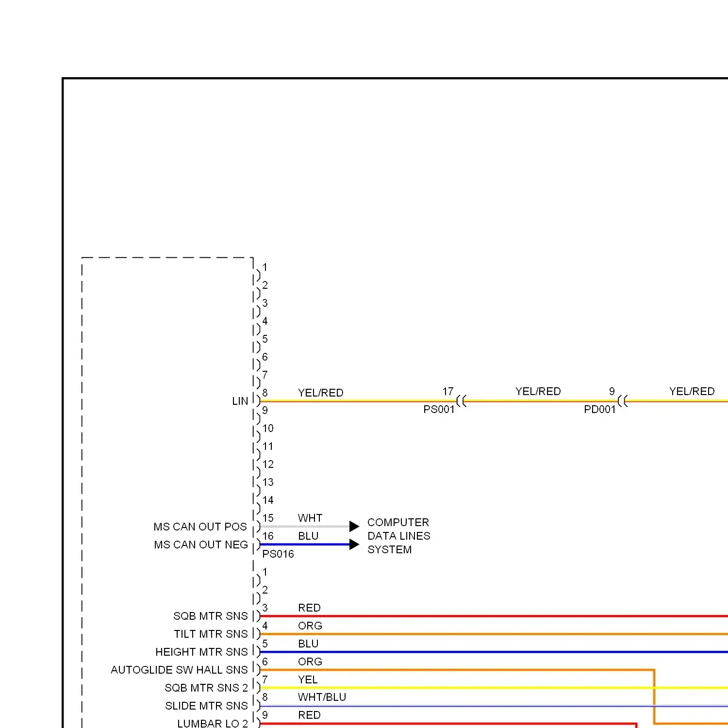728x728 pixels.
Task: Click the arrowhead on the blue CAN wire
Action: pos(354,545)
